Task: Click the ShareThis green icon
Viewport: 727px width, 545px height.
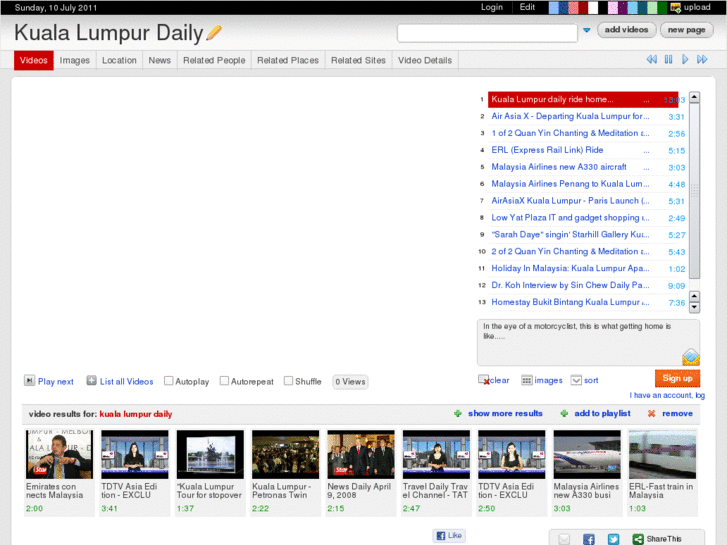Action: point(638,539)
